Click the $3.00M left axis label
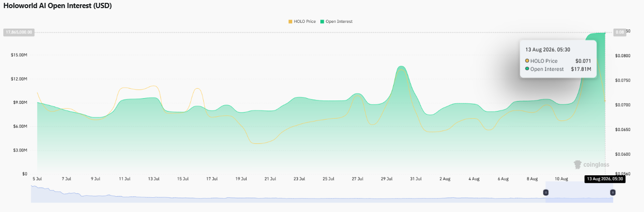The width and height of the screenshot is (644, 212). pyautogui.click(x=20, y=150)
